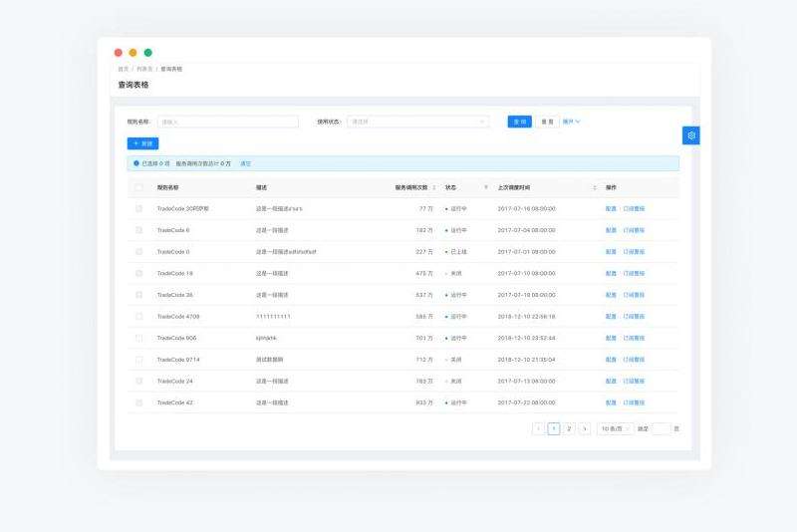Click the blue 查询 search button
The image size is (797, 532).
(x=519, y=122)
